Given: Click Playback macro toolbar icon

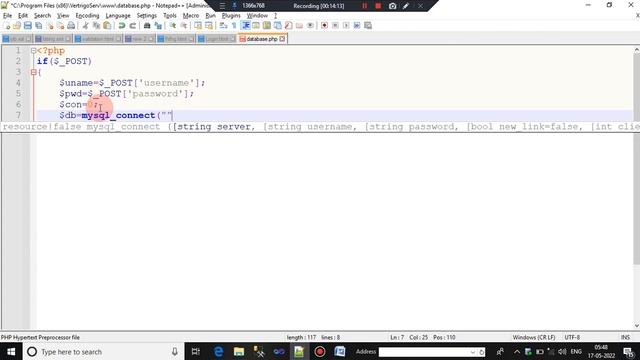Looking at the screenshot, I should [x=346, y=25].
